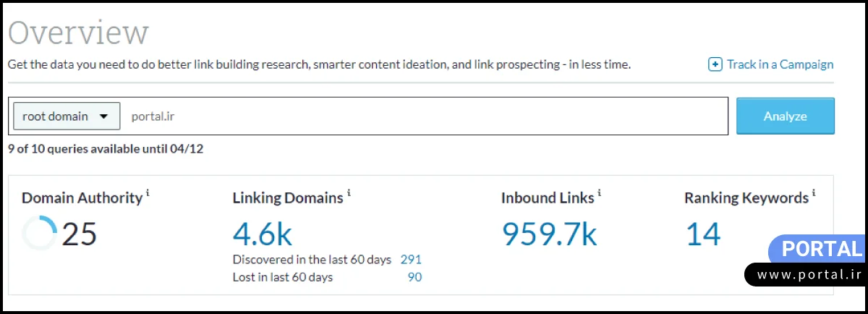This screenshot has width=868, height=314.
Task: Open the 90 lost domains link
Action: (414, 276)
